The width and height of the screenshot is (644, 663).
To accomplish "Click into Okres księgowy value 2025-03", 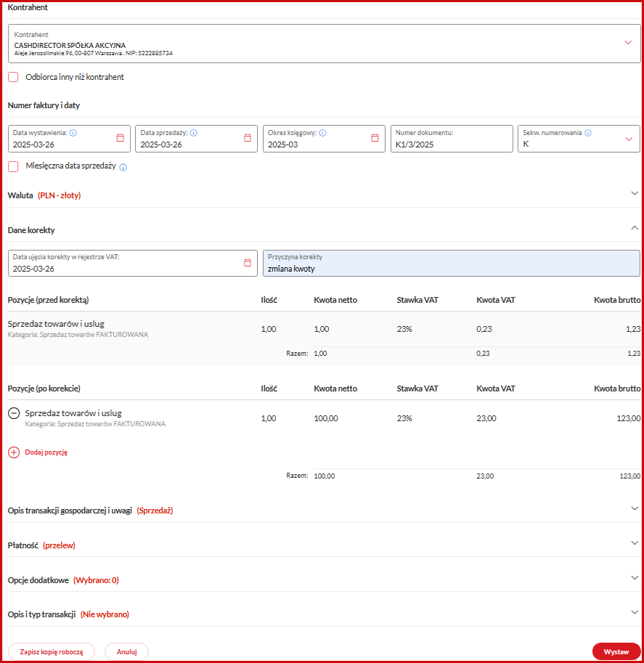I will click(x=283, y=145).
